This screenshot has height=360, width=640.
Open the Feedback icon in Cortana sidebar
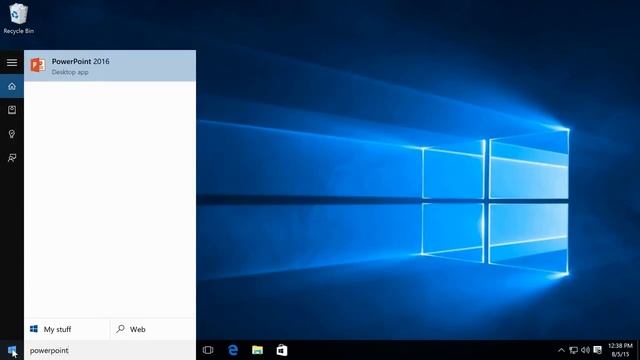(x=12, y=158)
